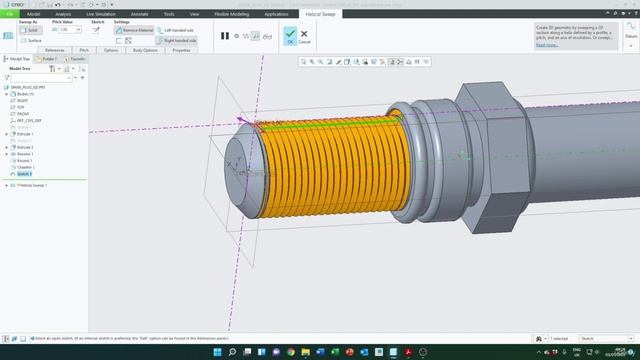
Task: Open Chrome from the taskbar
Action: click(291, 352)
